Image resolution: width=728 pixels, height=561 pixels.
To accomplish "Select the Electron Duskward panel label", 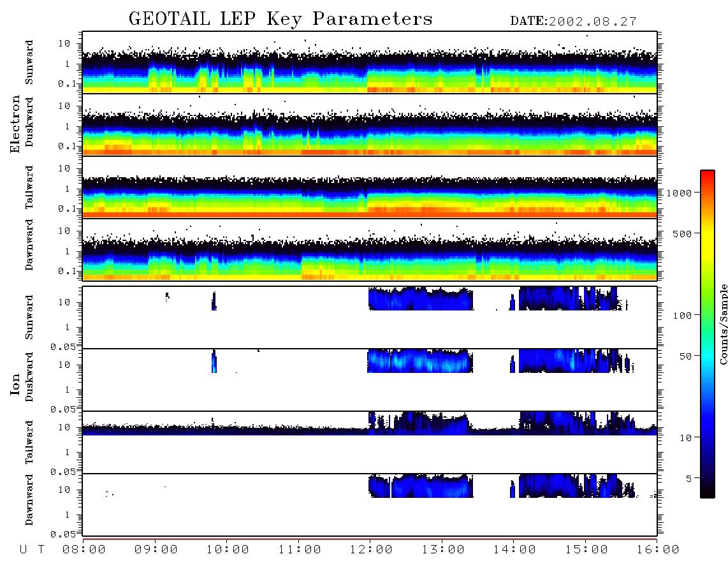I will [x=29, y=122].
